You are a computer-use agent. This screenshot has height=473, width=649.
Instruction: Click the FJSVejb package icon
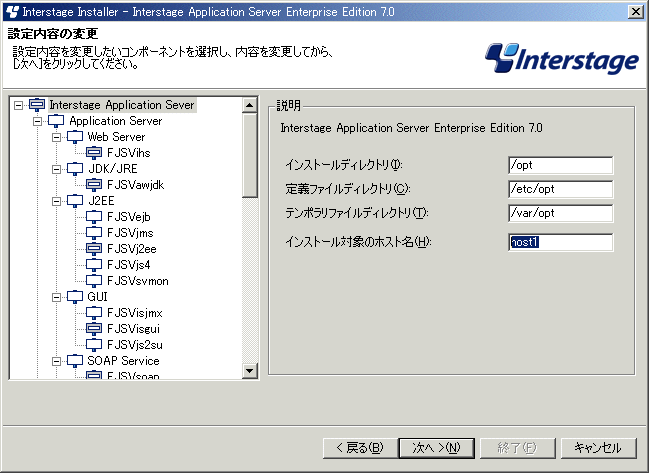94,217
